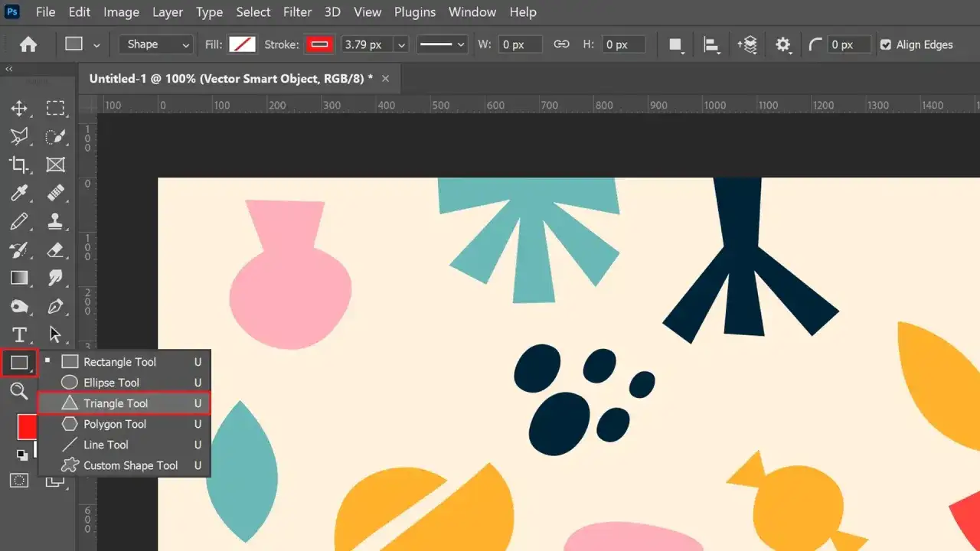Activate the Zoom tool
The width and height of the screenshot is (980, 551).
19,391
